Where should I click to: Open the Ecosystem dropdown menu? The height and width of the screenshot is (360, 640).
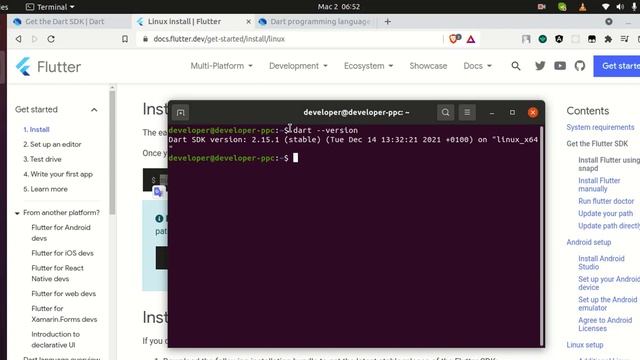pos(368,66)
